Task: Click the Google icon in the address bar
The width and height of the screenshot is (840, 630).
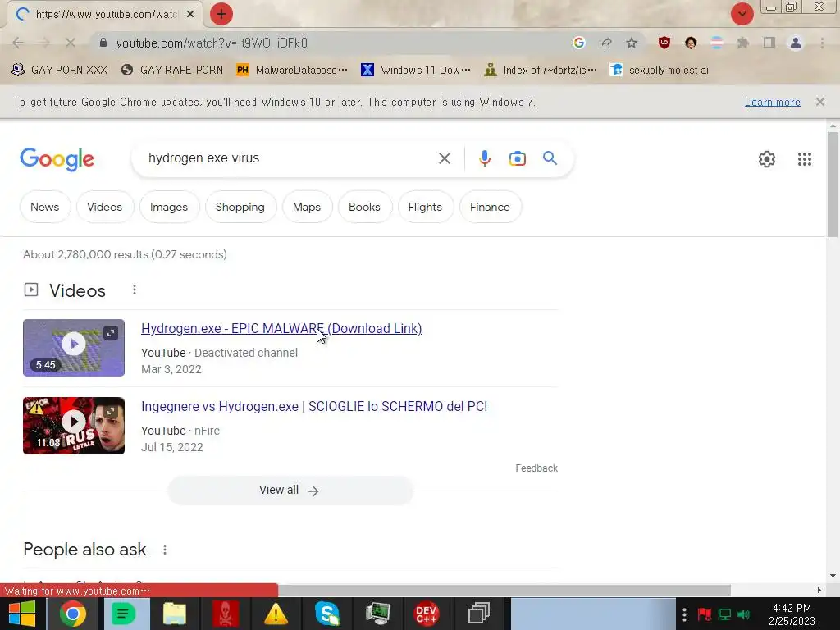Action: (x=578, y=43)
